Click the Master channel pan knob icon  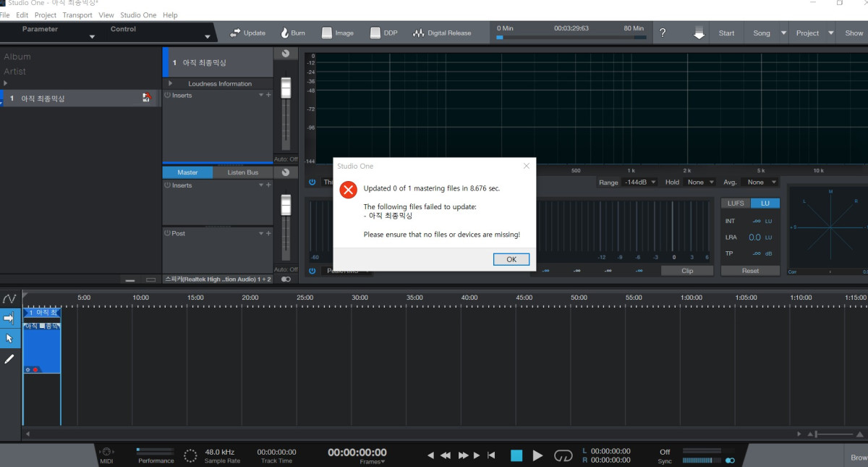click(285, 172)
